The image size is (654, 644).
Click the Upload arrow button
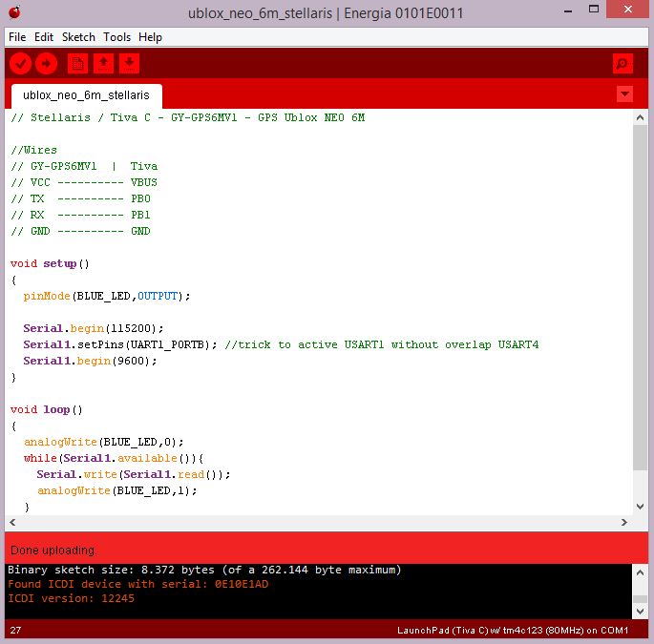click(46, 64)
